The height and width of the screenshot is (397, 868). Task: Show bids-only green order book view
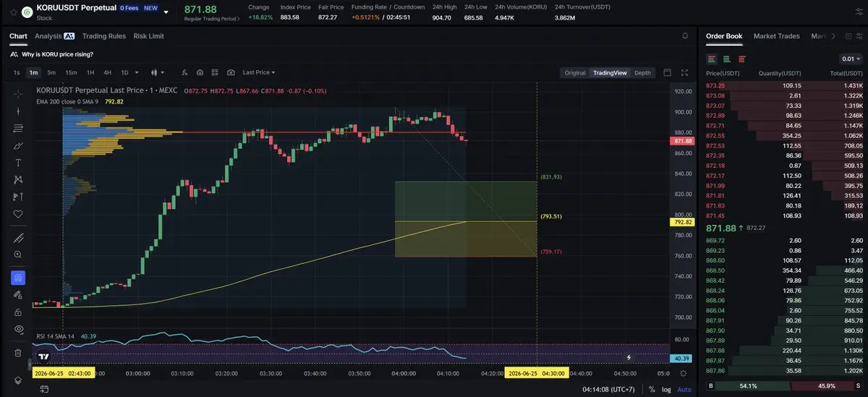point(727,59)
